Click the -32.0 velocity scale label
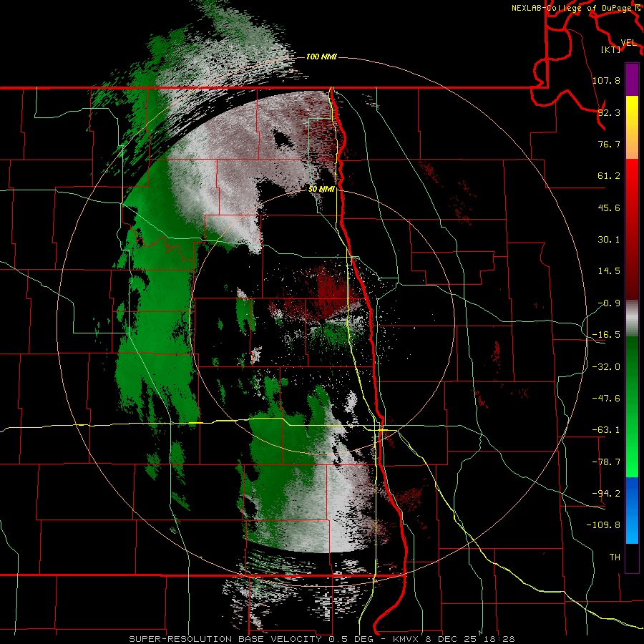The image size is (644, 644). (x=606, y=367)
